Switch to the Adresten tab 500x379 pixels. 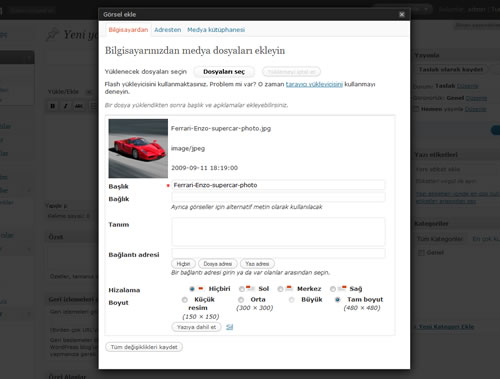pos(168,30)
